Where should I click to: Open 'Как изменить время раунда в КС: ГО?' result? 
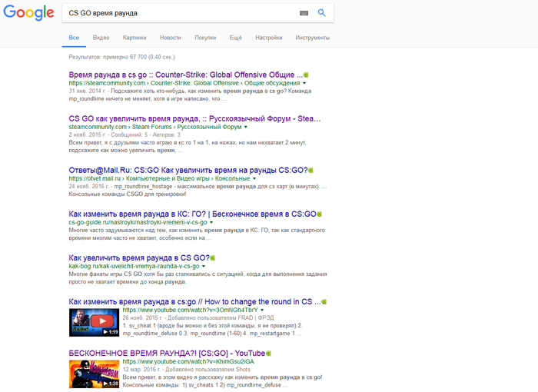click(x=192, y=214)
